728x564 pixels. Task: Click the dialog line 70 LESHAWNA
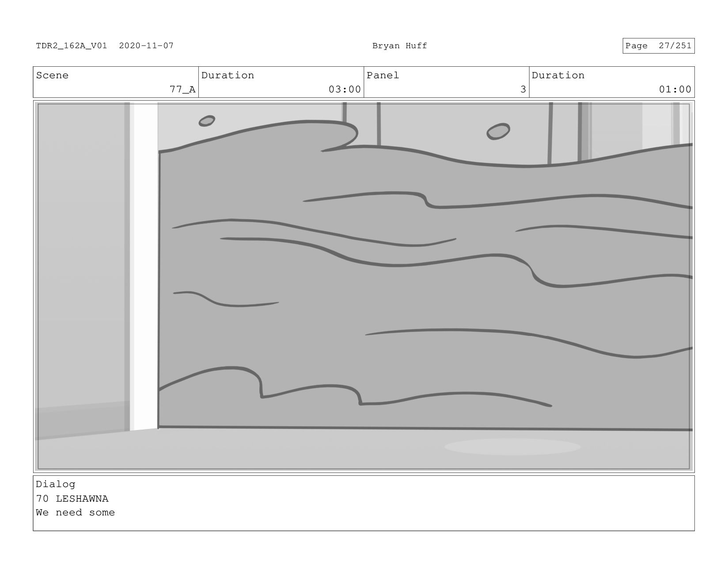click(72, 499)
